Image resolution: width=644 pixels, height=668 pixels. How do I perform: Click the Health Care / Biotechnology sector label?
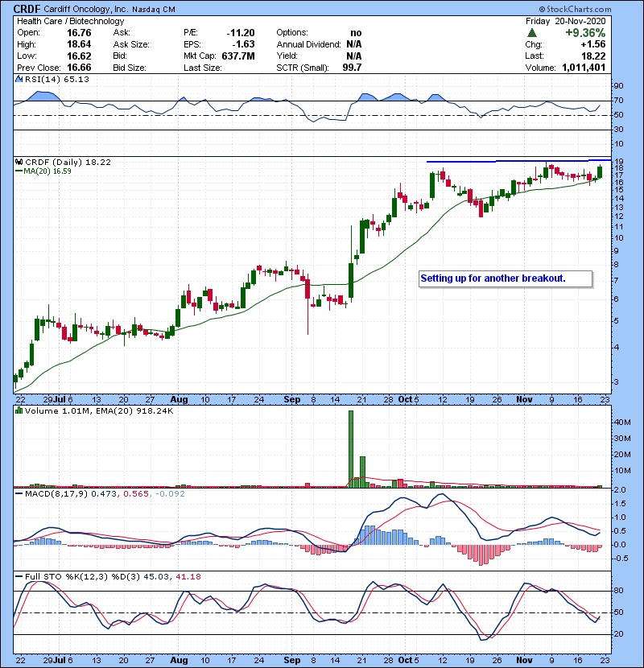point(70,21)
